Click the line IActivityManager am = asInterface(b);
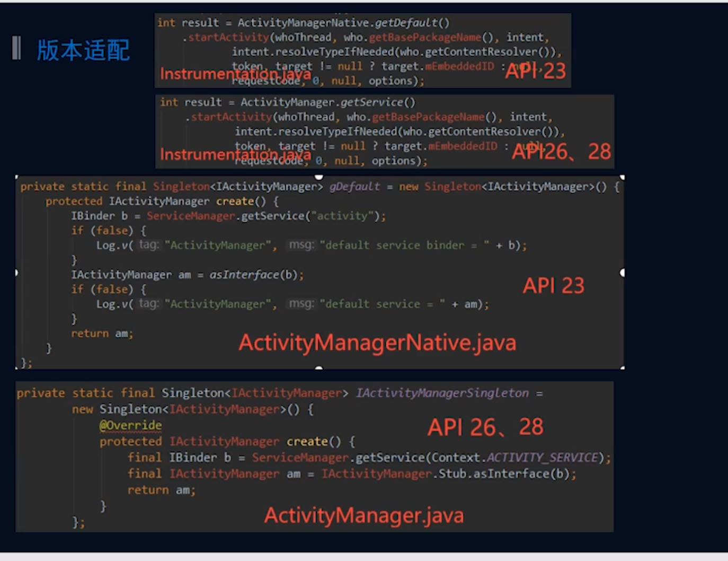The height and width of the screenshot is (561, 728). 188,275
